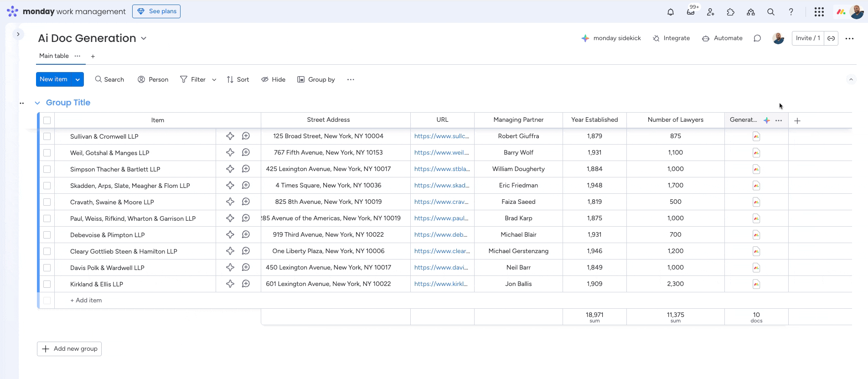Screen dimensions: 868x379
Task: Click the copy board link icon
Action: click(x=831, y=38)
